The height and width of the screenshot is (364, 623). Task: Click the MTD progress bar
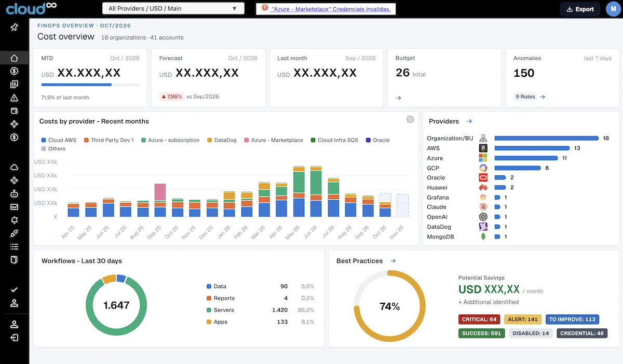[x=90, y=85]
